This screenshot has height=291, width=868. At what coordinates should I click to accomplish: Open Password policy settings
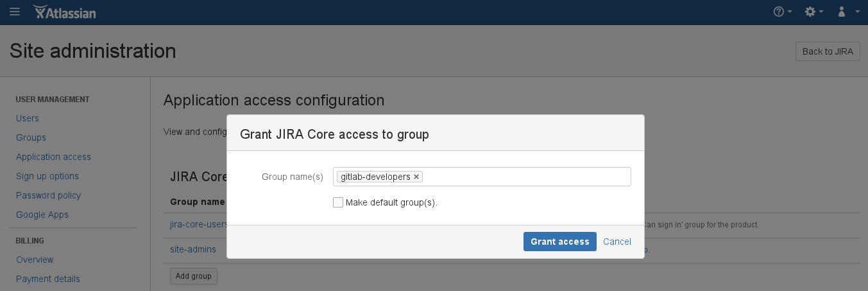point(48,195)
